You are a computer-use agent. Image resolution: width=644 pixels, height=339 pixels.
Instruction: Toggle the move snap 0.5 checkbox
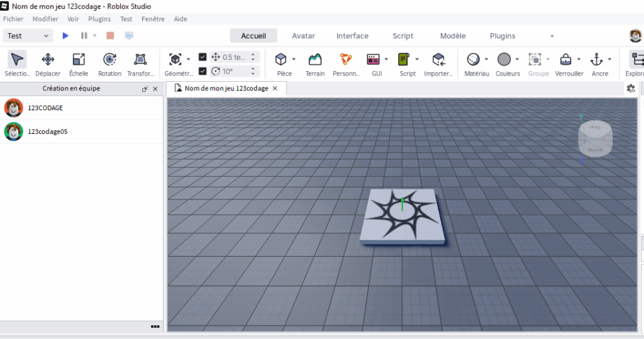click(203, 57)
